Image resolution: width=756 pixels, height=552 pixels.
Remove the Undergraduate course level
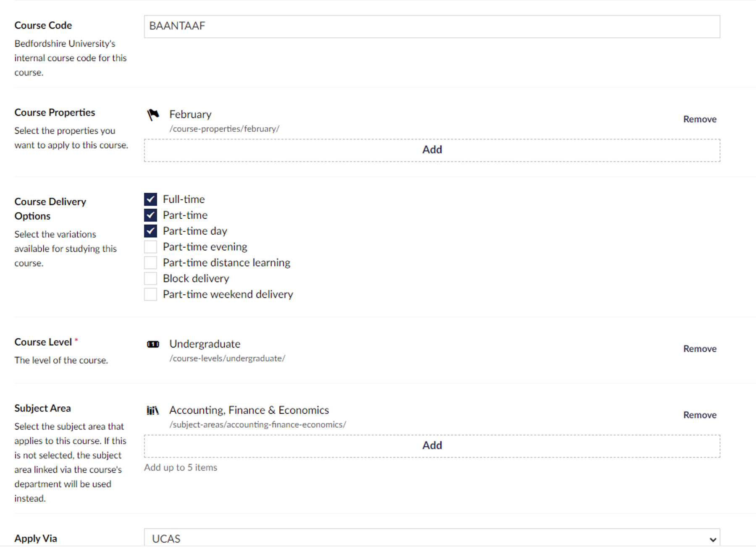[699, 348]
